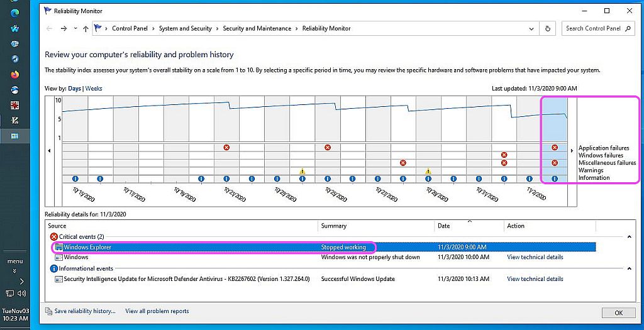Click Save reliability history link
Viewport: 644px width, 330px height.
tap(85, 311)
